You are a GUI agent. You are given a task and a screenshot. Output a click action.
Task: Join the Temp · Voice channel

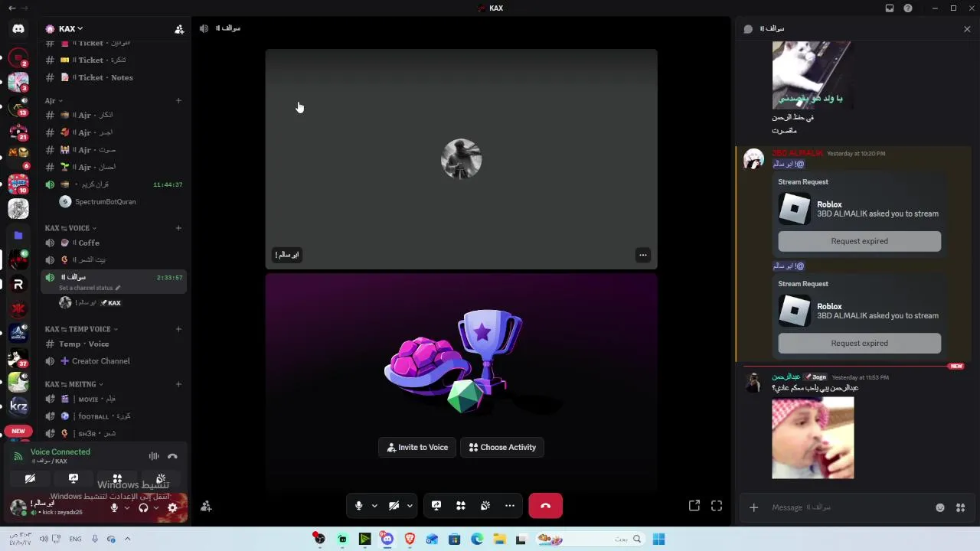tap(114, 344)
